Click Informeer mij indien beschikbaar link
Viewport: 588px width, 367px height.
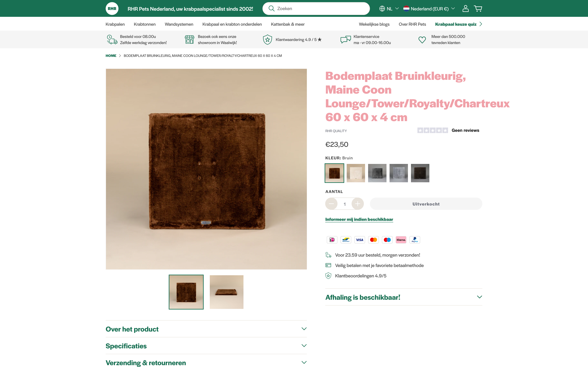(x=359, y=219)
